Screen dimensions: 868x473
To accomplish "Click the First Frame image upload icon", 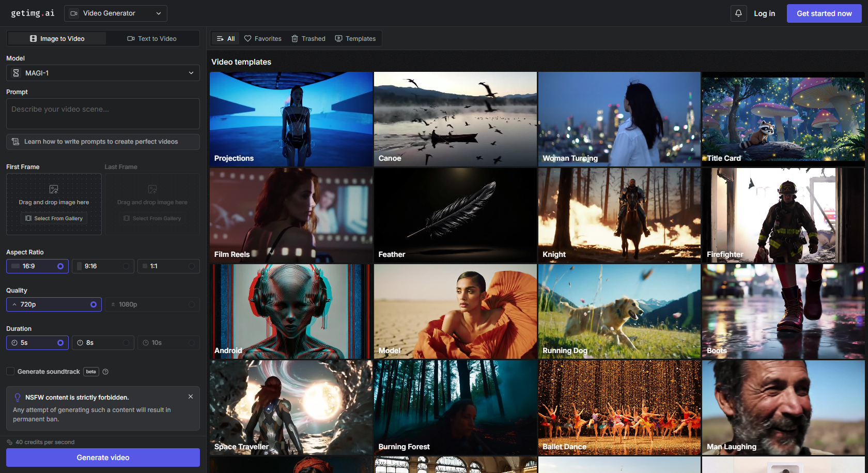I will (x=54, y=189).
